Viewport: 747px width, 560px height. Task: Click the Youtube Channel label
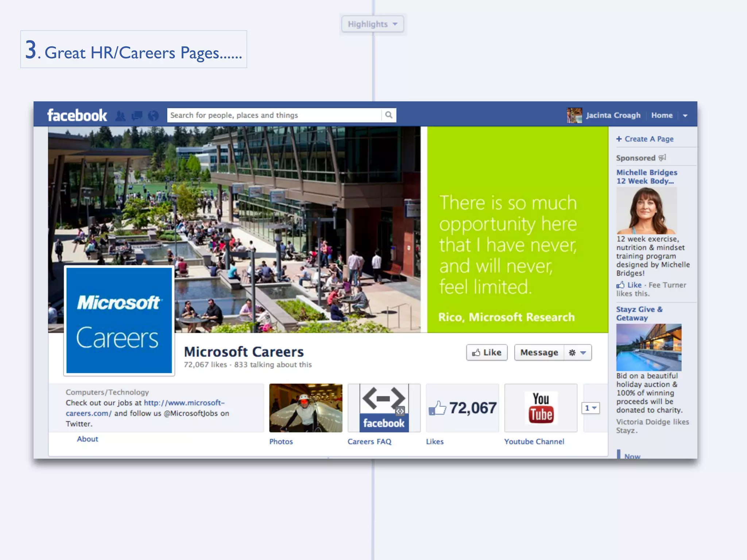coord(534,442)
